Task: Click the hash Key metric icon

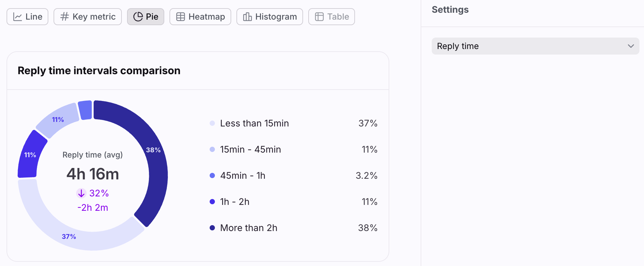Action: (x=65, y=17)
